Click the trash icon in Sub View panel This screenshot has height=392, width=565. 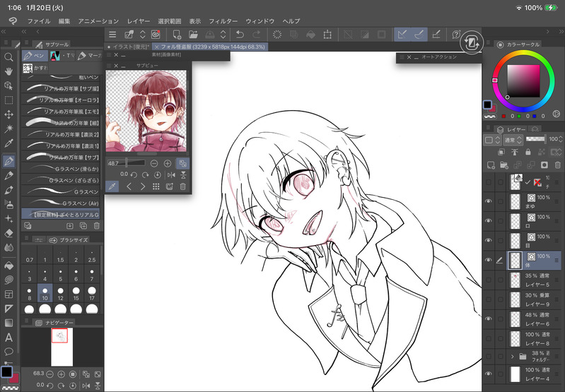[183, 186]
